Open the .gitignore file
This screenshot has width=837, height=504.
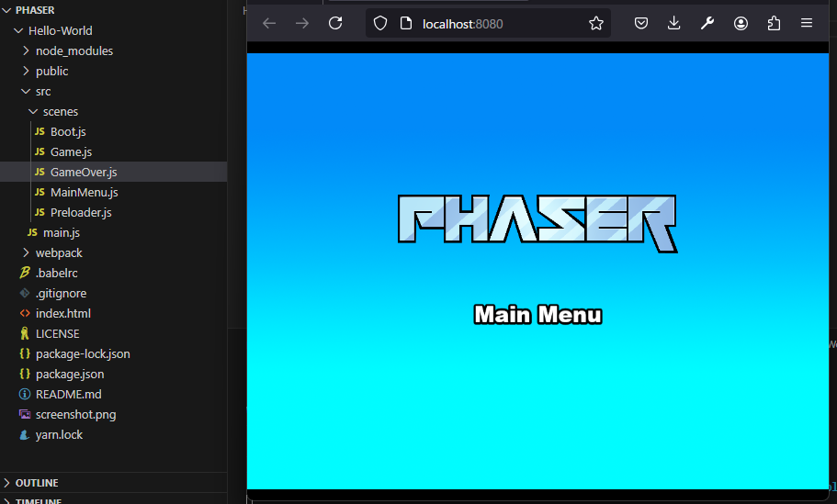point(61,294)
